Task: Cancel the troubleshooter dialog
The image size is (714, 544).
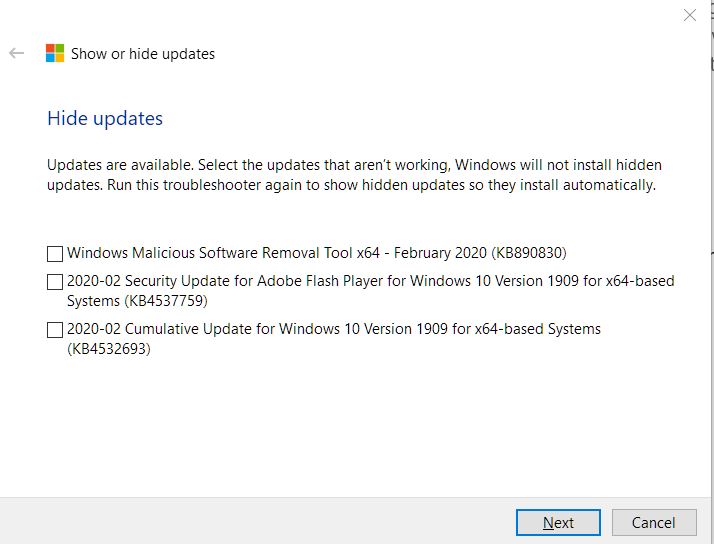Action: [x=653, y=522]
